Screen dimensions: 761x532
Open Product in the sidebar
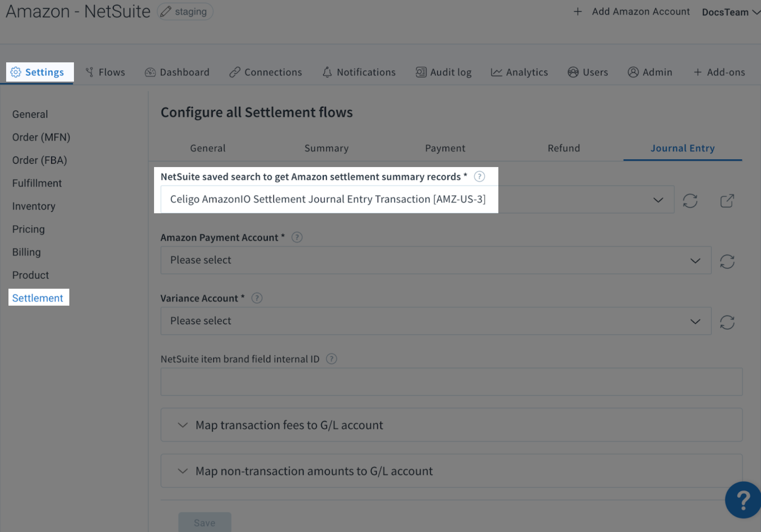[31, 275]
